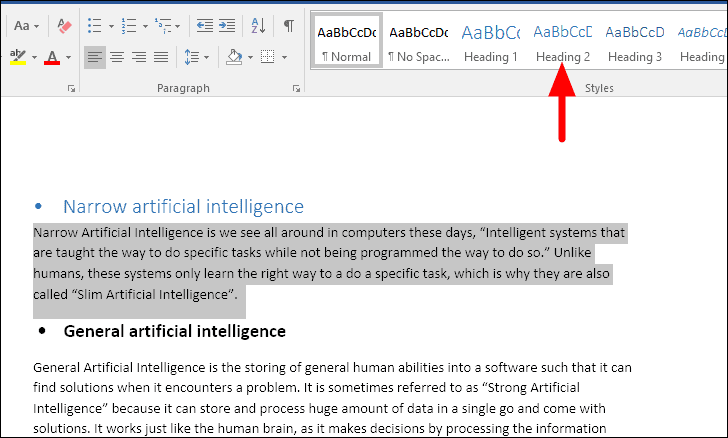Open the shading color dropdown arrow
The width and height of the screenshot is (728, 438).
(250, 58)
